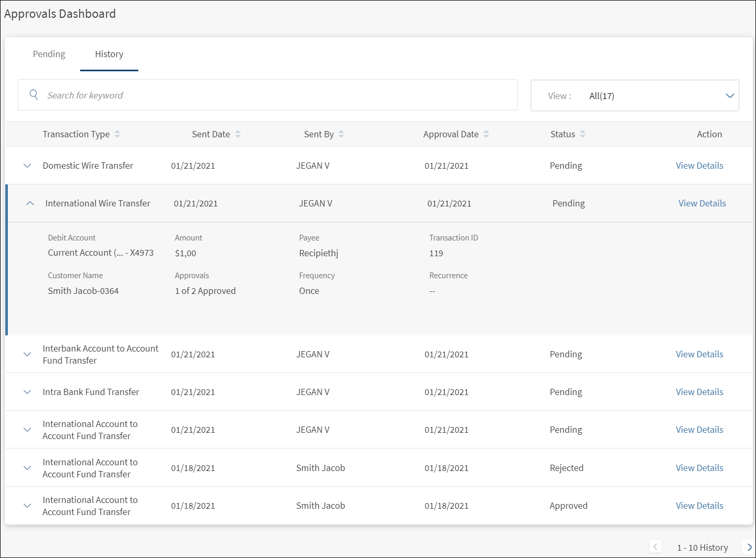Collapse the International Wire Transfer row
Screen dimensions: 756x558
[30, 203]
